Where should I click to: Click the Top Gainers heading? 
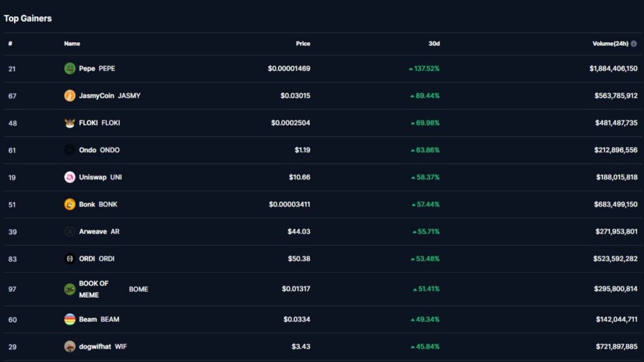pos(28,18)
